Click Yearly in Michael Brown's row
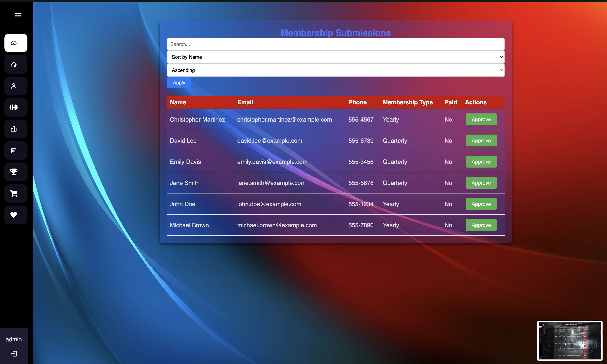 [x=391, y=225]
